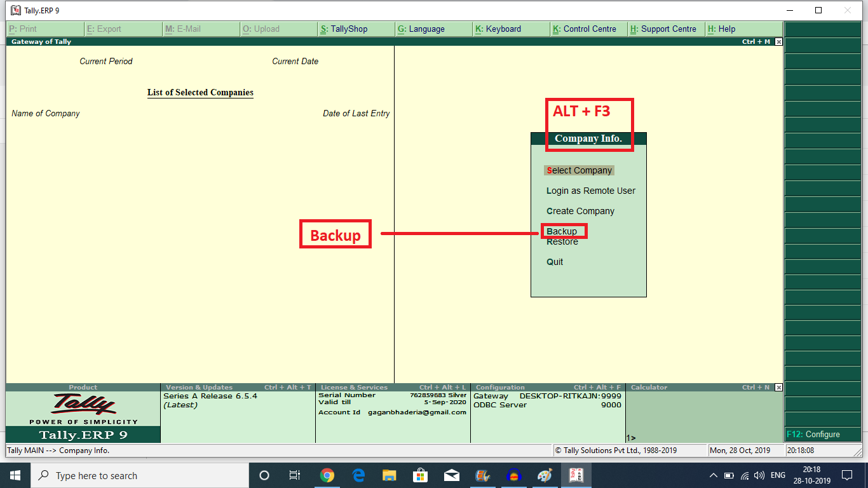The width and height of the screenshot is (868, 488).
Task: Open Help via H: Help option
Action: 721,29
